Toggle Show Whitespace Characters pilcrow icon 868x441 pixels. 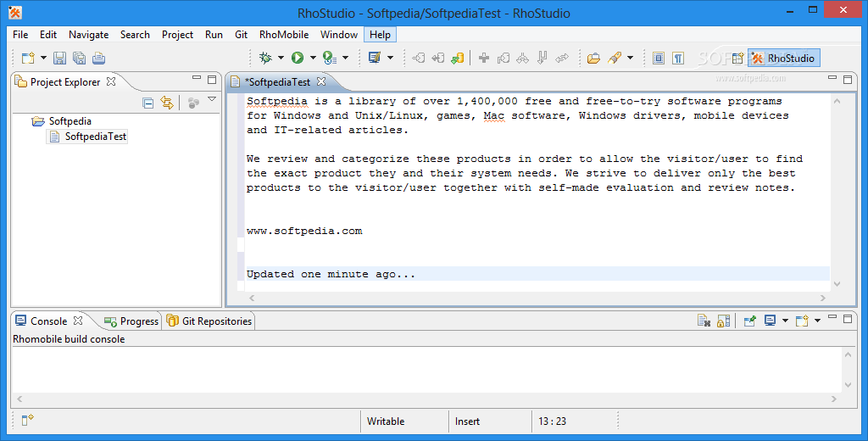[678, 58]
